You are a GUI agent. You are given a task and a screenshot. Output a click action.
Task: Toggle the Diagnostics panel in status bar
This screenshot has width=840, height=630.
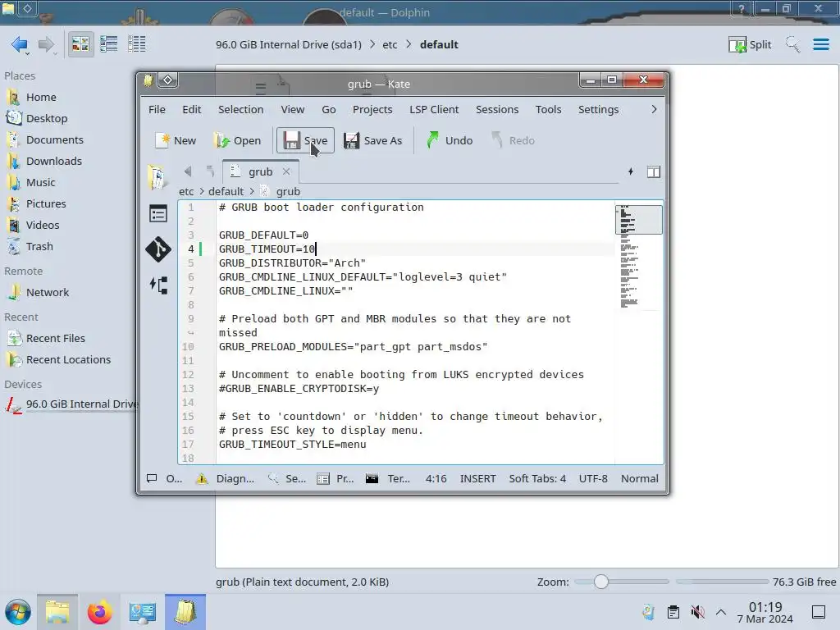point(225,478)
